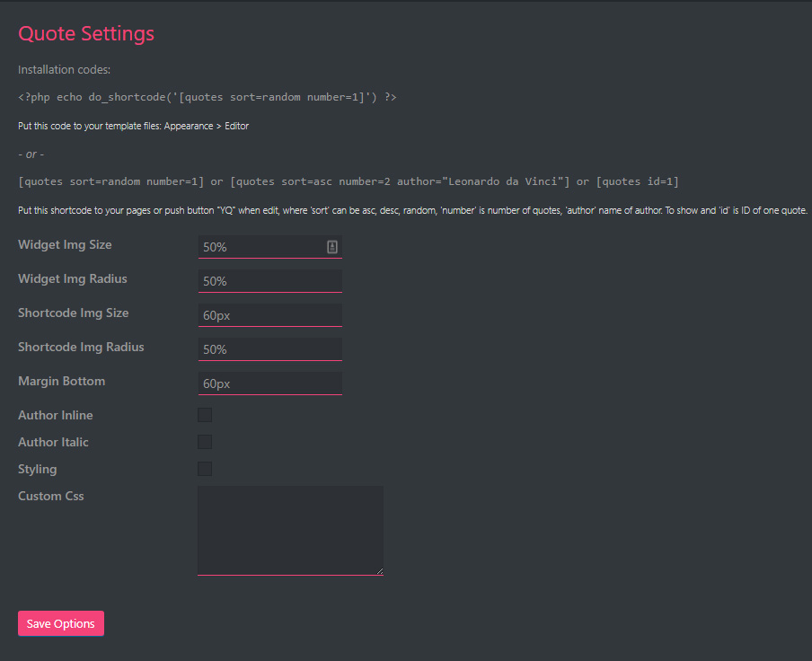The image size is (812, 661).
Task: Enable the Author Inline checkbox
Action: [205, 415]
